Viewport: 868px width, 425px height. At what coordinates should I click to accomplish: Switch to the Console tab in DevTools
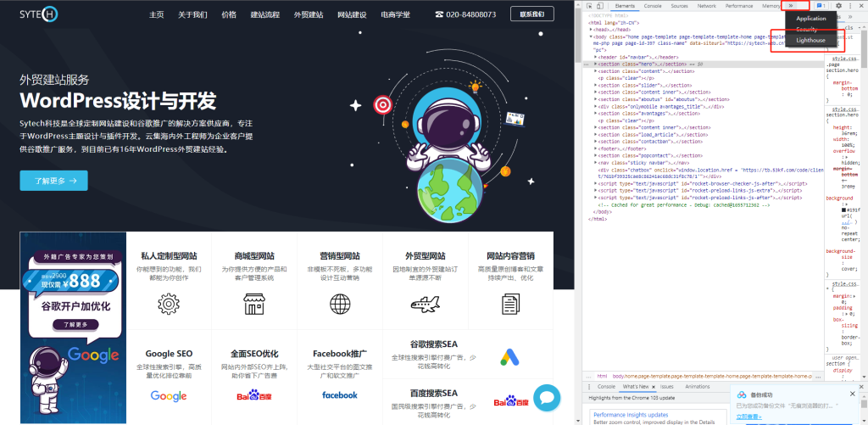pos(653,6)
